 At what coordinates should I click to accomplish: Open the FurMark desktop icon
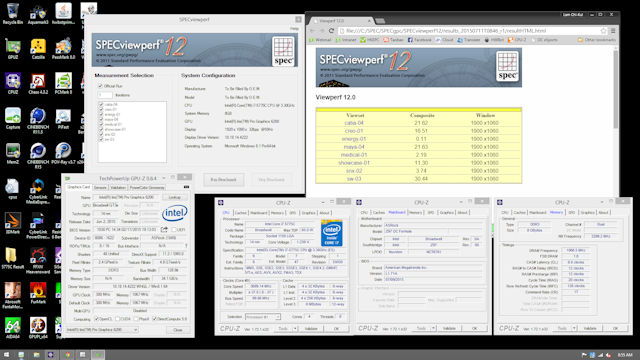tap(38, 293)
